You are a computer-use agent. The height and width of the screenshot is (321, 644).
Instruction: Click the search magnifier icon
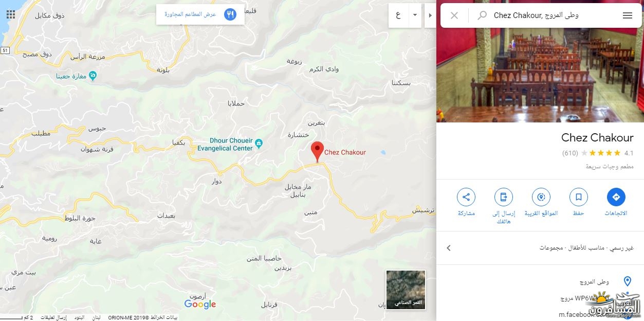tap(482, 15)
